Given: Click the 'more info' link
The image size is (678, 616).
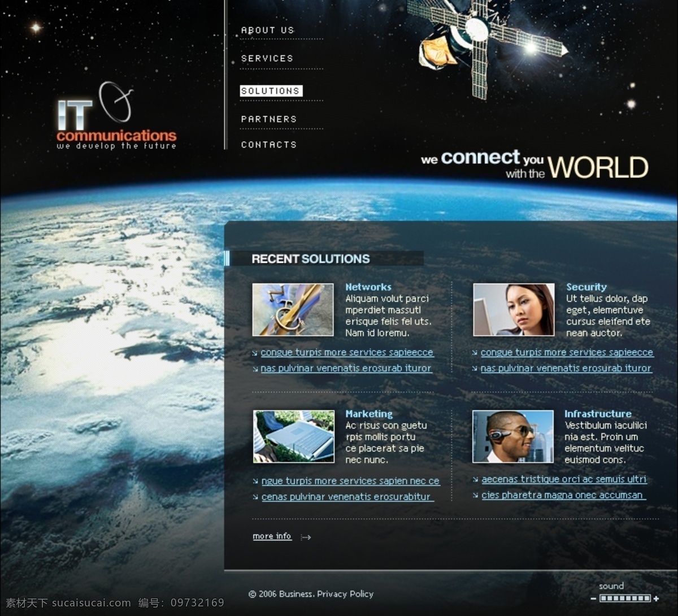Looking at the screenshot, I should click(x=272, y=536).
